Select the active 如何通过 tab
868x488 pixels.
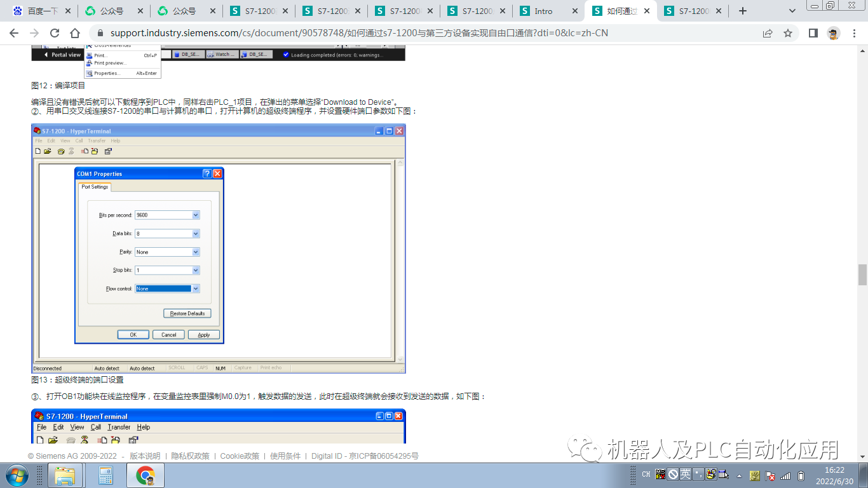click(621, 11)
